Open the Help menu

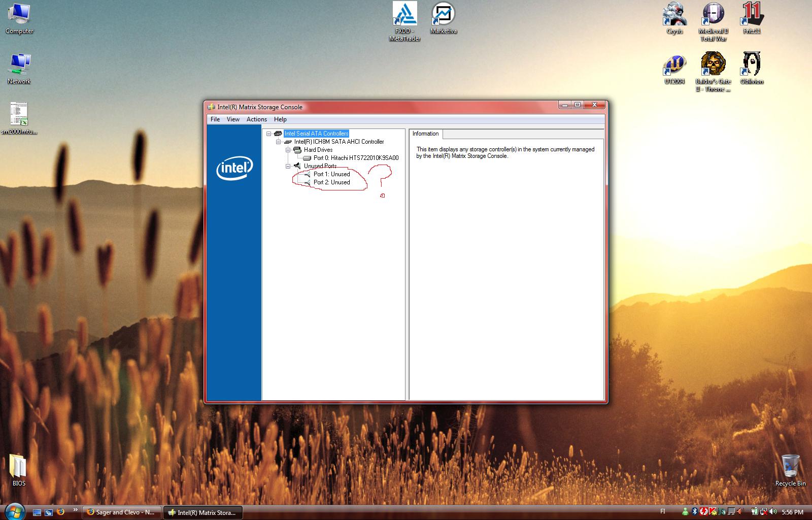[280, 119]
